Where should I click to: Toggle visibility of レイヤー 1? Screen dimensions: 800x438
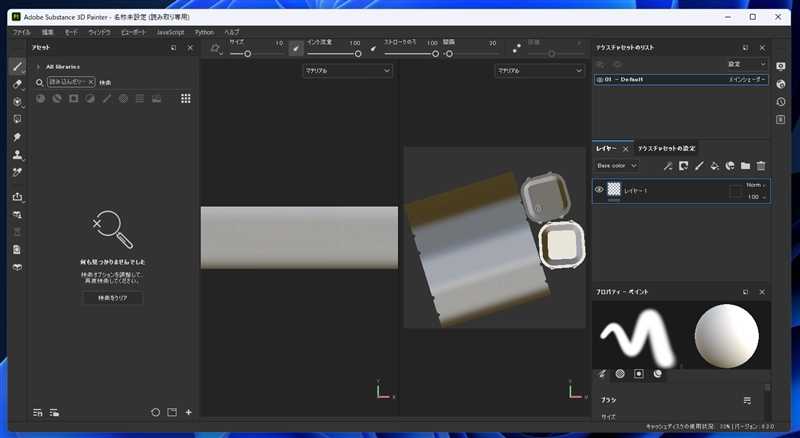[600, 189]
